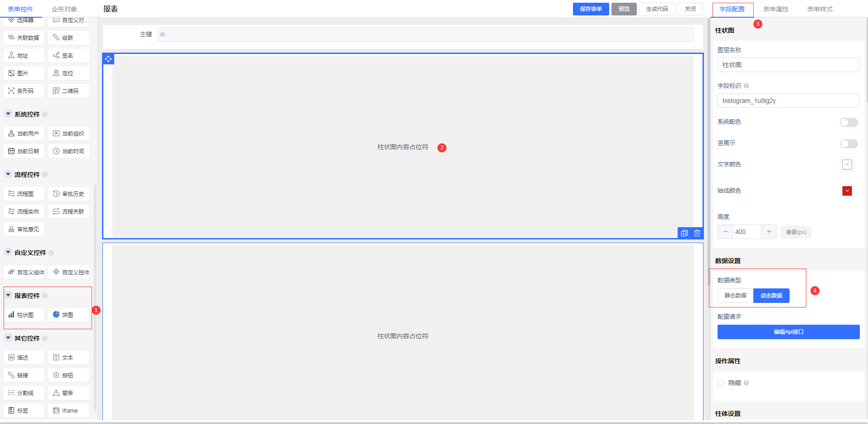The height and width of the screenshot is (424, 868).
Task: Delete the selected chart with trash icon
Action: coord(697,233)
